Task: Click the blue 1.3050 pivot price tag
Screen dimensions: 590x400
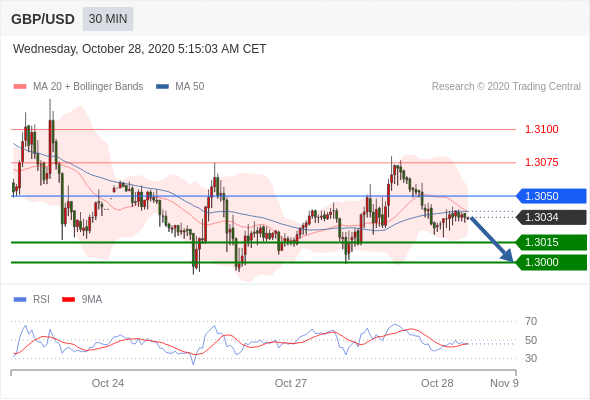Action: point(551,196)
